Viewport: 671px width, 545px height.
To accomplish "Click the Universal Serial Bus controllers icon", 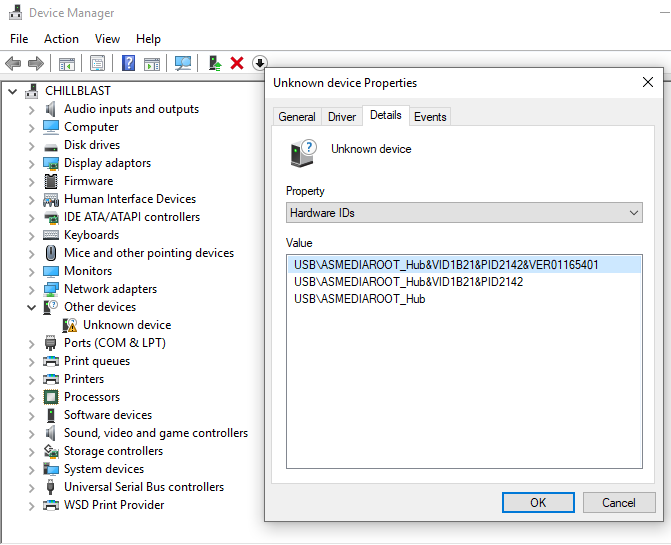I will click(50, 487).
